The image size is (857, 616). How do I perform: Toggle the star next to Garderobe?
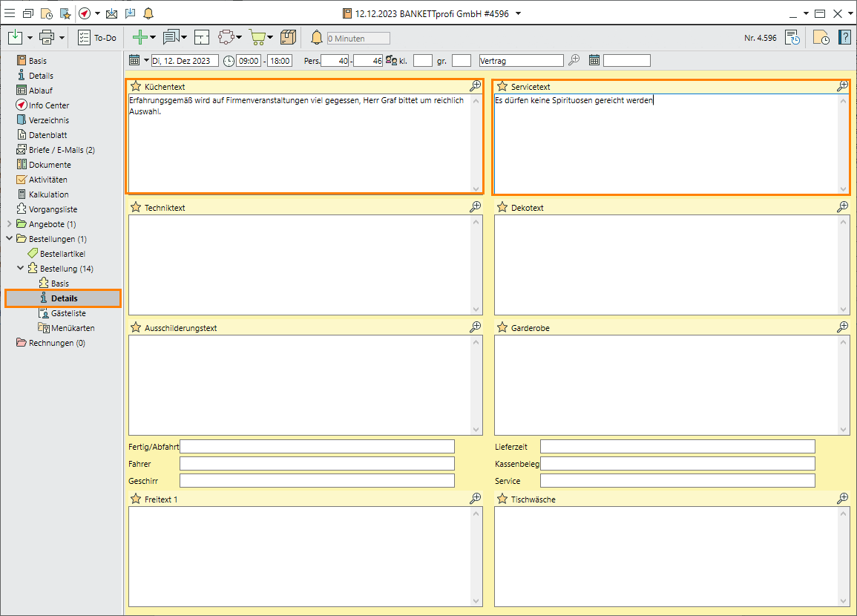502,327
